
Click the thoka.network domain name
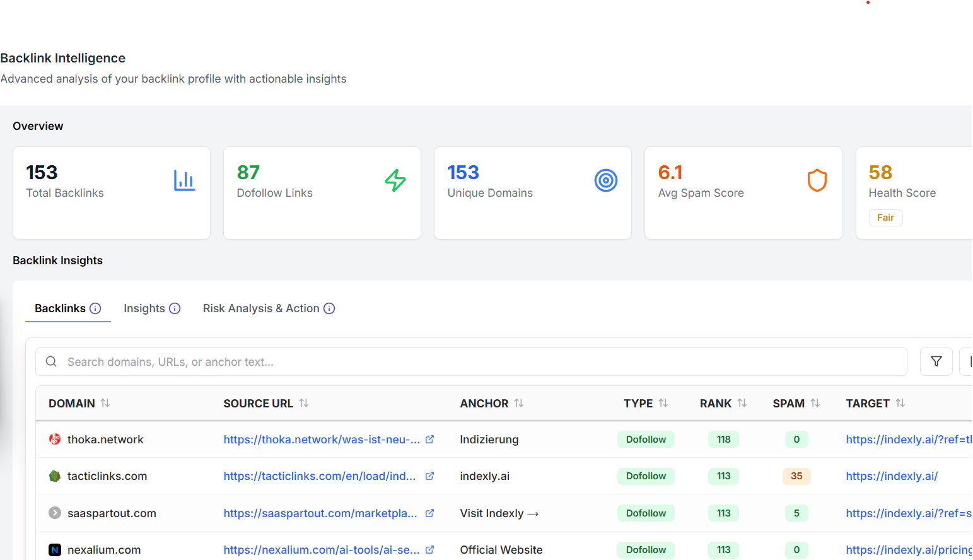(105, 440)
